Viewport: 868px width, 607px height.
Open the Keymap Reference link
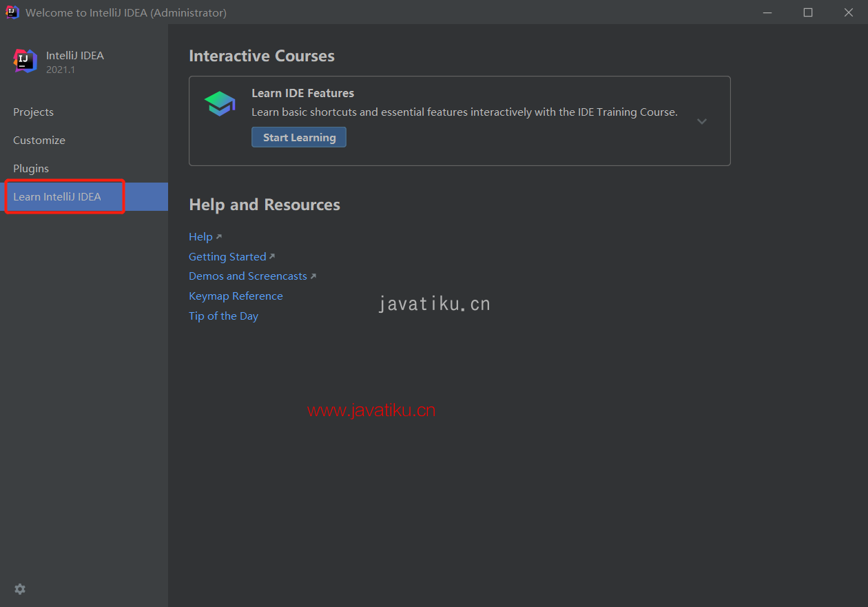[236, 296]
